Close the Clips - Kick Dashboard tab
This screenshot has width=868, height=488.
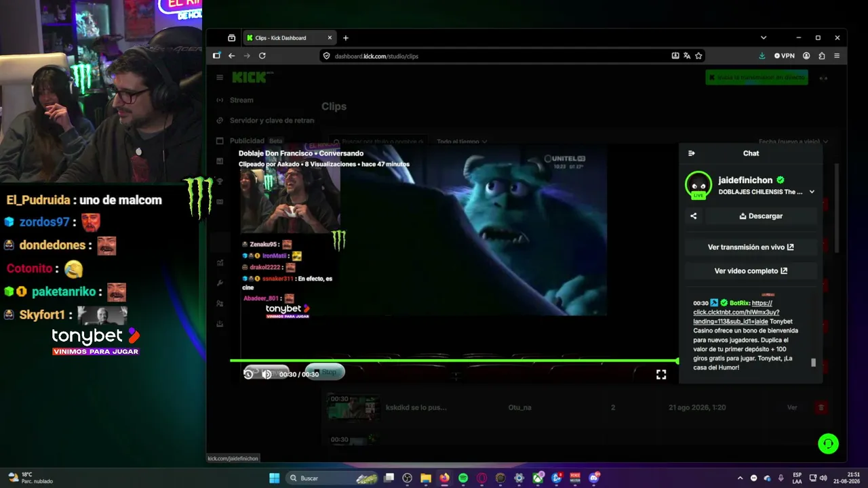coord(330,38)
